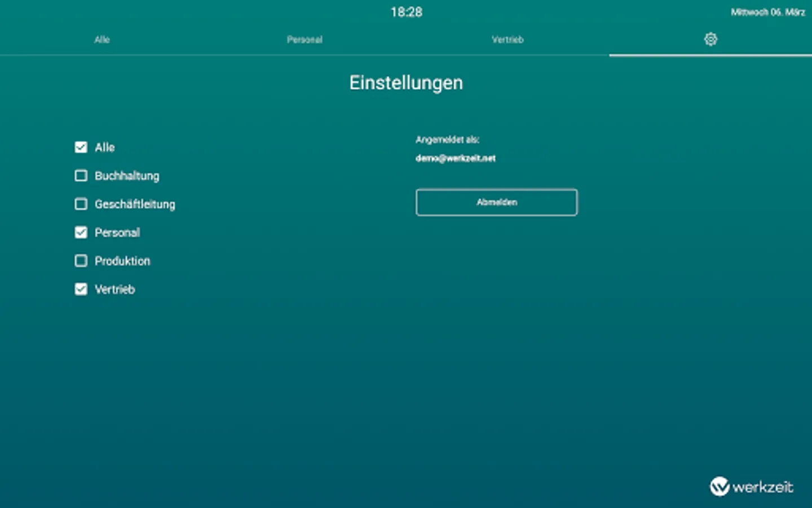Click the Mittwoch 06. März date
This screenshot has height=508, width=812.
[768, 12]
